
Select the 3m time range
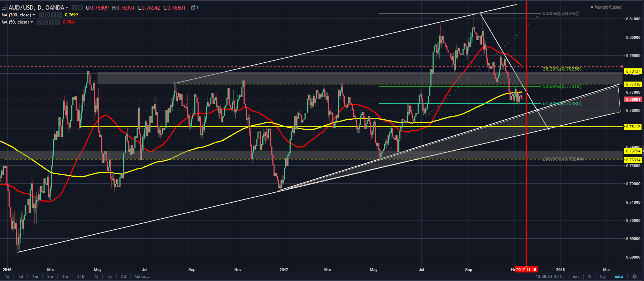click(50, 276)
